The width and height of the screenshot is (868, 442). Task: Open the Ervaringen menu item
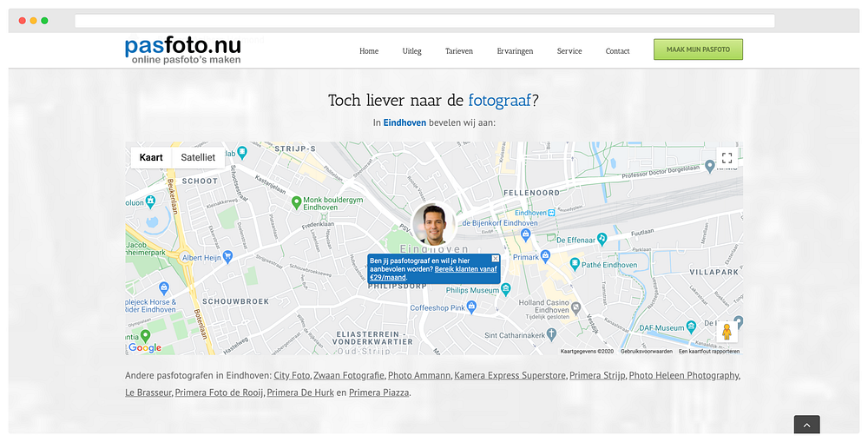coord(515,51)
